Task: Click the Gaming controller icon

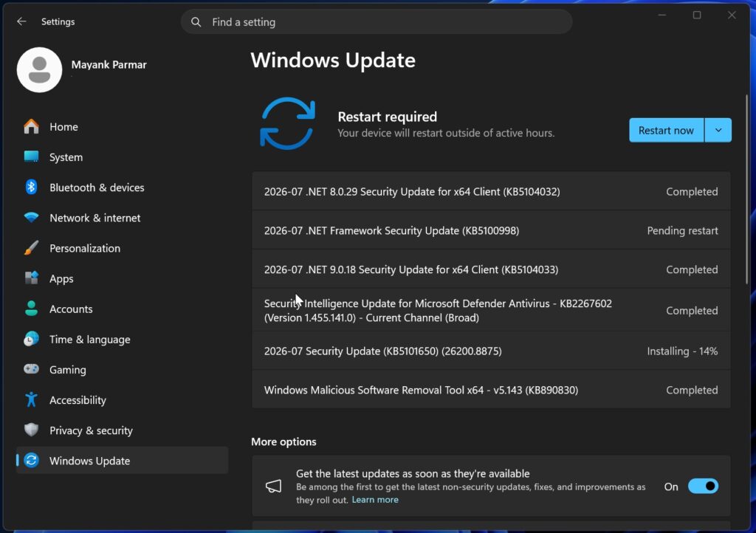Action: 31,369
